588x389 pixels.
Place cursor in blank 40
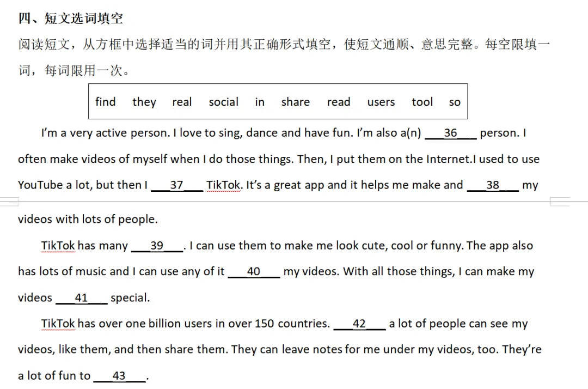(254, 271)
